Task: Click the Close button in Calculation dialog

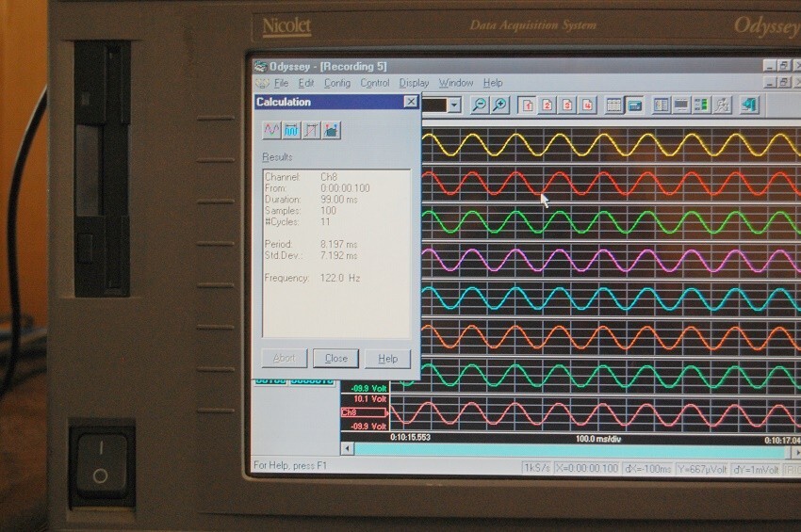Action: (336, 359)
